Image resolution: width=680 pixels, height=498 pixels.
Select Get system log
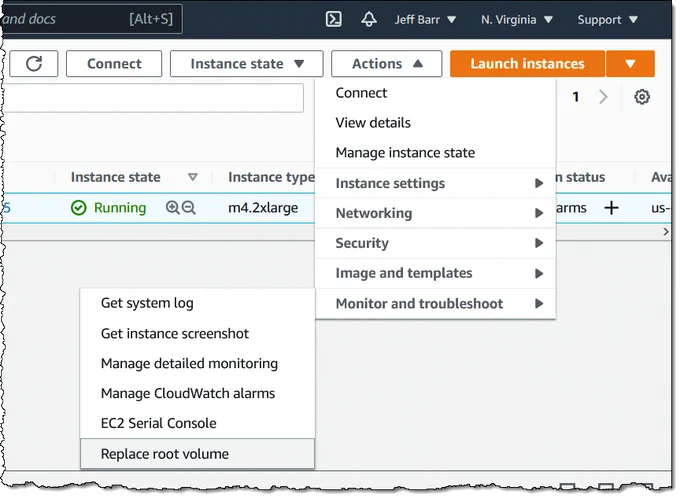coord(197,303)
